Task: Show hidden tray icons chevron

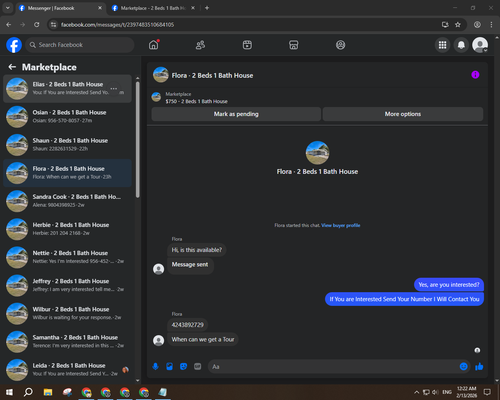Action: click(x=417, y=392)
